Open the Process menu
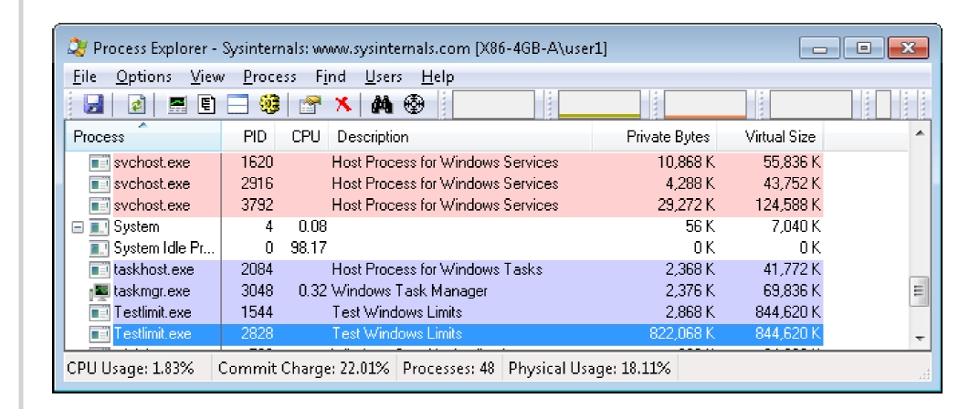The image size is (980, 409). (x=269, y=78)
